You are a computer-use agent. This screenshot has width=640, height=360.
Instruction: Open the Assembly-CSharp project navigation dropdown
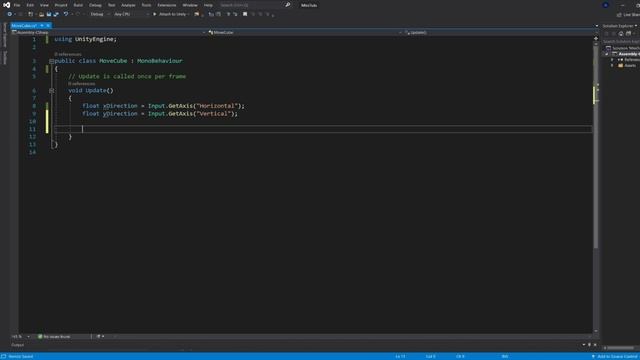click(x=109, y=32)
